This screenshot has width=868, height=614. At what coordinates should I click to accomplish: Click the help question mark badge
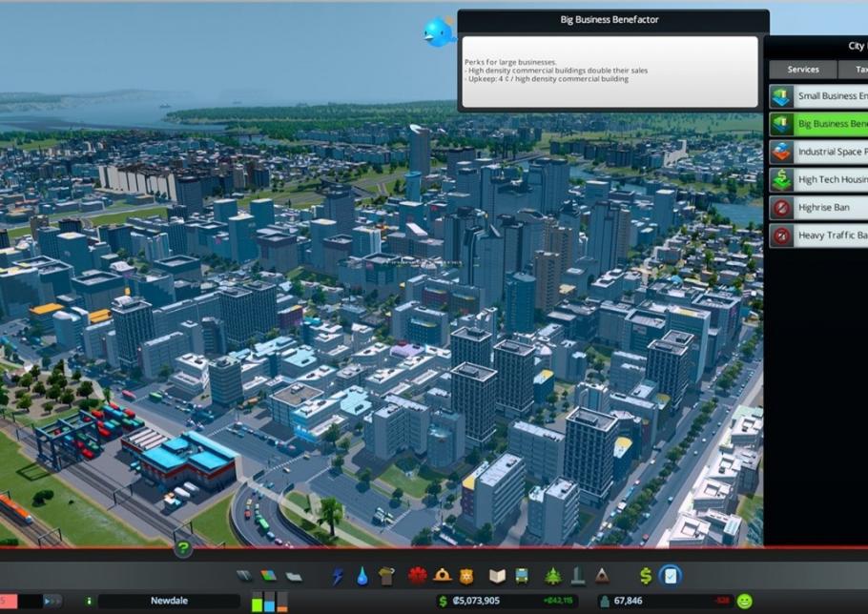[183, 548]
